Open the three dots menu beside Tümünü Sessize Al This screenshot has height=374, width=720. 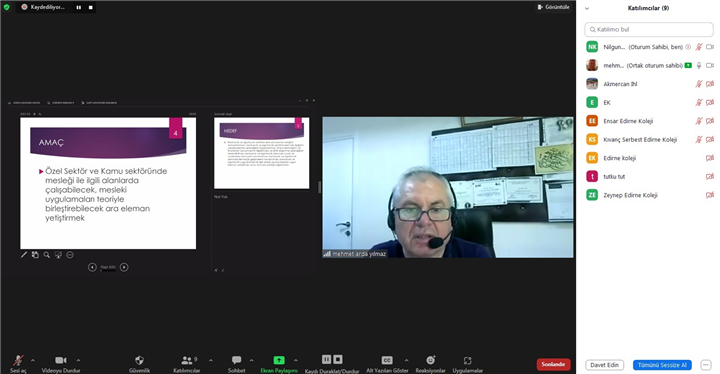tap(706, 365)
